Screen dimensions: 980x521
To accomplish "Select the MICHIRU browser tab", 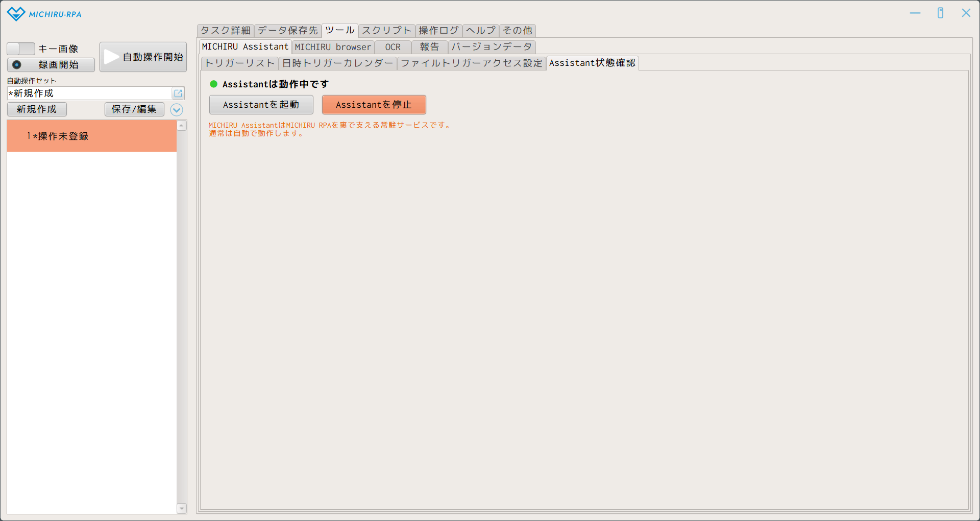I will [x=333, y=47].
